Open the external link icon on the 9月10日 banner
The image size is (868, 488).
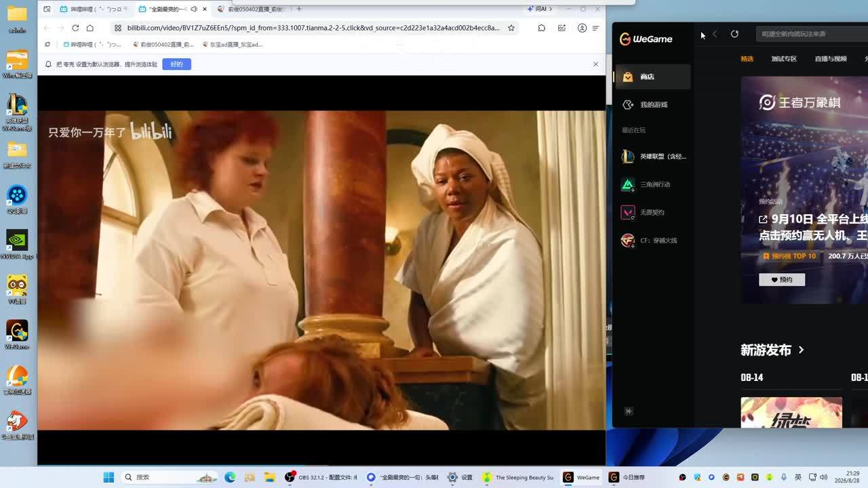point(763,220)
